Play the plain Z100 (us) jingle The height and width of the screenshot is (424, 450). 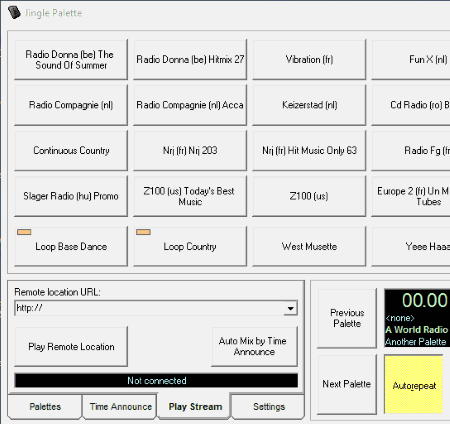pyautogui.click(x=309, y=196)
